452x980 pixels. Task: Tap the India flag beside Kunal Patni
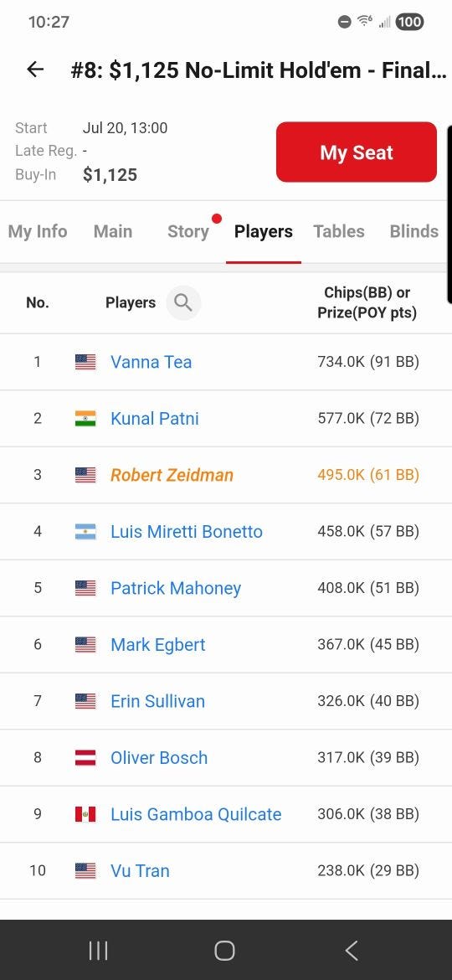point(85,418)
